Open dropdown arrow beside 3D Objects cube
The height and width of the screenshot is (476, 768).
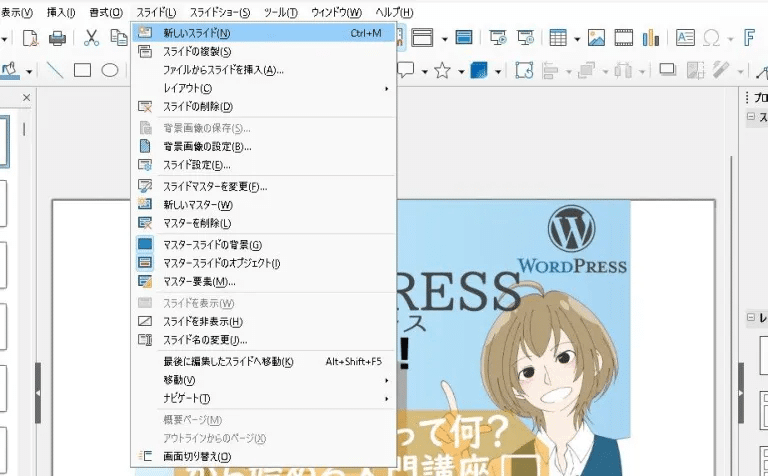point(498,72)
